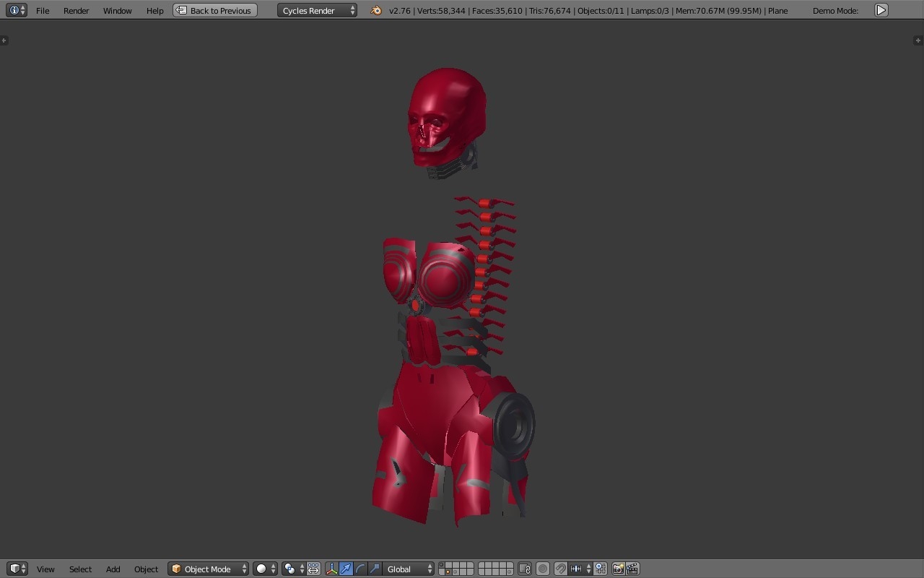The width and height of the screenshot is (924, 578).
Task: Toggle the snap magnet icon
Action: pos(560,569)
